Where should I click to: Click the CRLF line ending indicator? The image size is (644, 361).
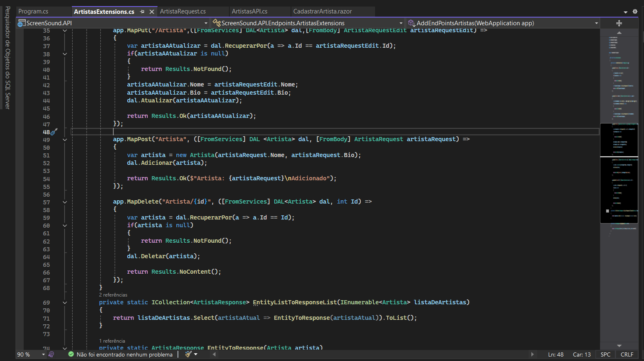[627, 354]
